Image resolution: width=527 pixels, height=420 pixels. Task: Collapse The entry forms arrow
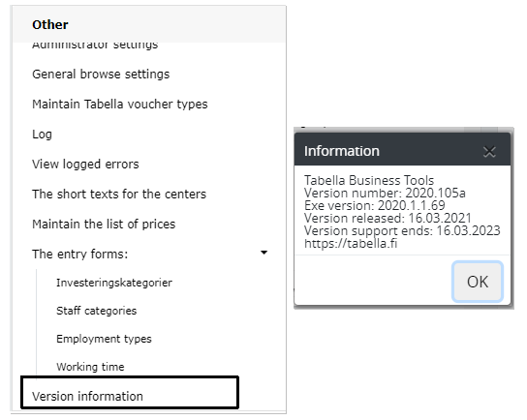(264, 253)
